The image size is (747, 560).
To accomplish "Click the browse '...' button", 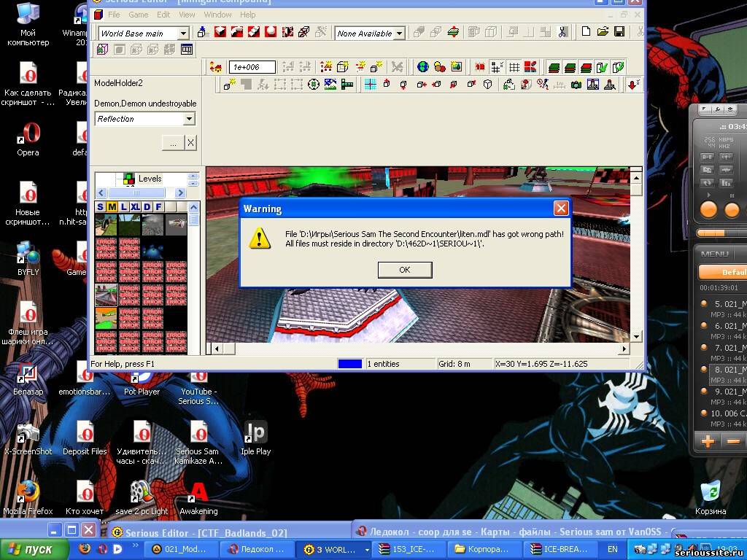I will point(173,143).
